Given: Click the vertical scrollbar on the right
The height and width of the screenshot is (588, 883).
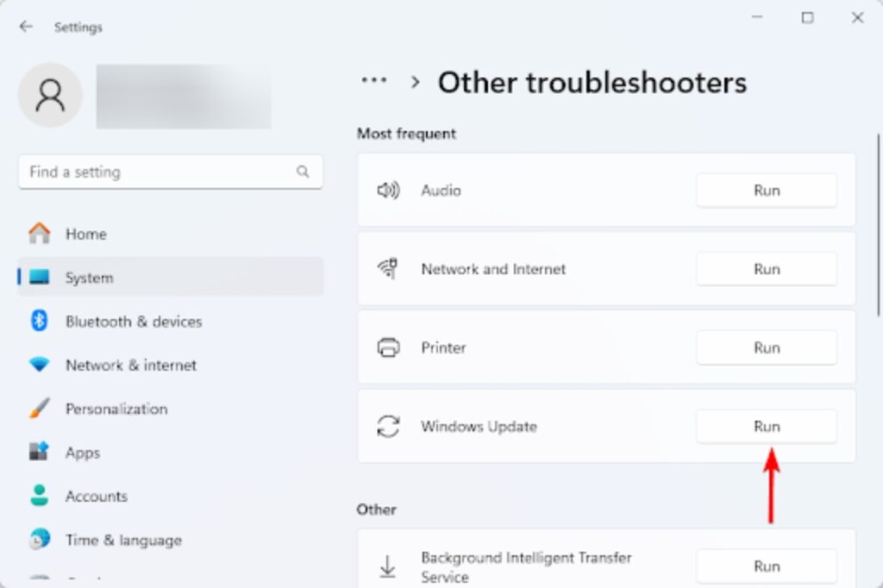Looking at the screenshot, I should point(878,224).
